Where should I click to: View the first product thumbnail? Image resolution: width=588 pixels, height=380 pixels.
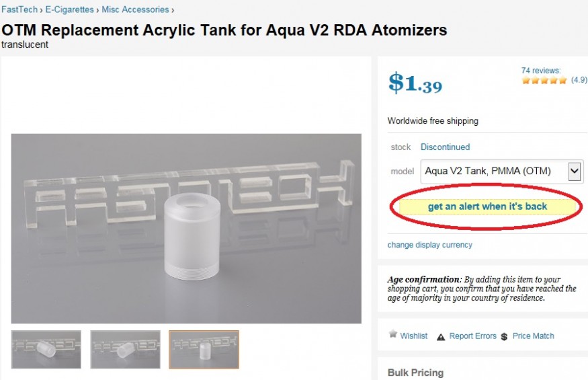tap(46, 349)
